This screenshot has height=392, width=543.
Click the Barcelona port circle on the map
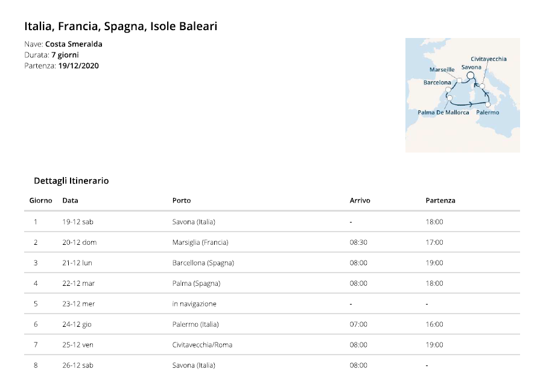click(x=448, y=90)
